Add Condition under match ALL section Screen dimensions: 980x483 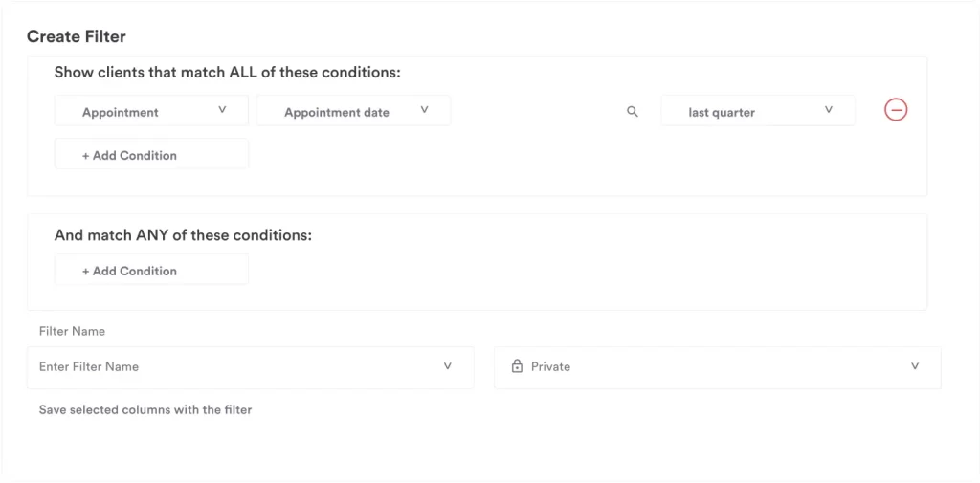coord(151,155)
